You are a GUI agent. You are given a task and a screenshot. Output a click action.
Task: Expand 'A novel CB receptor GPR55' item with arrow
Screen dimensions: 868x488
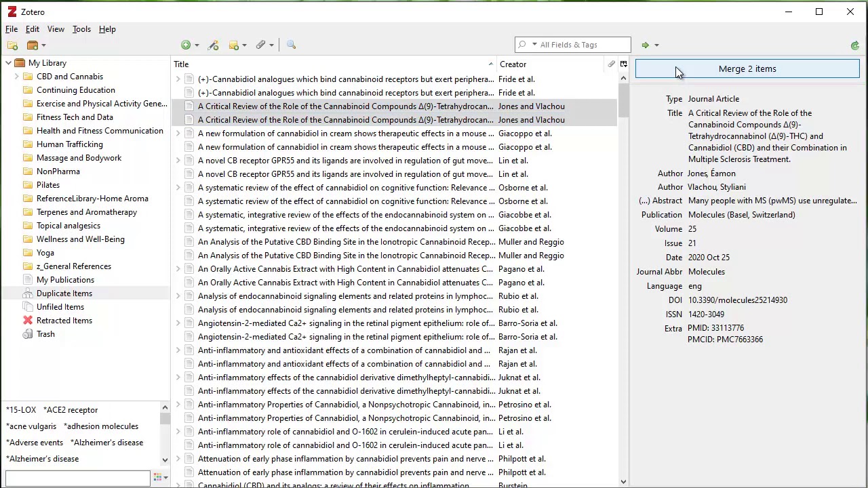tap(178, 161)
